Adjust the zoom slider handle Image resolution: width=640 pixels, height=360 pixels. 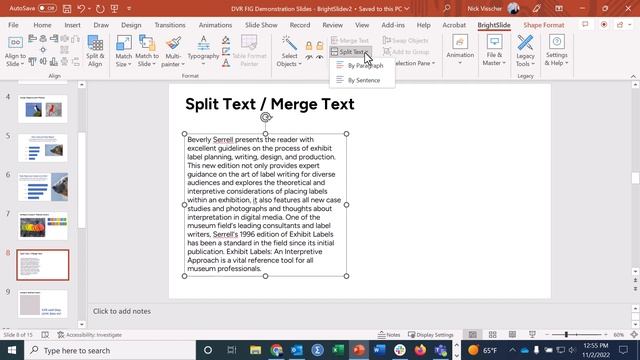[566, 335]
